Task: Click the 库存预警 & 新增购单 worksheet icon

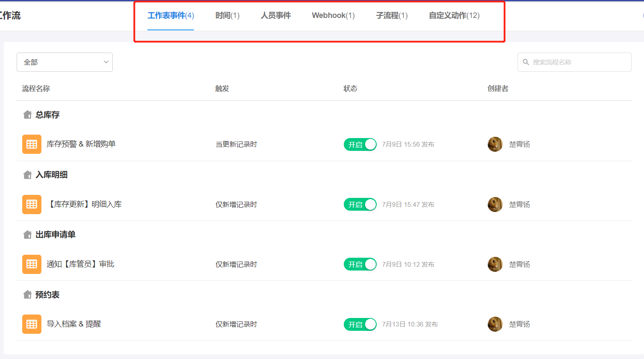Action: [32, 144]
